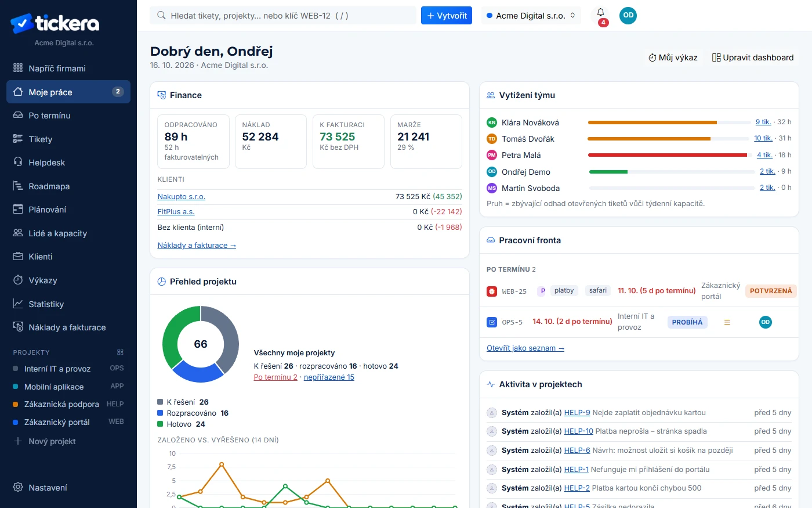
Task: Click the medium priority icon on OPS-5 row
Action: [x=727, y=322]
